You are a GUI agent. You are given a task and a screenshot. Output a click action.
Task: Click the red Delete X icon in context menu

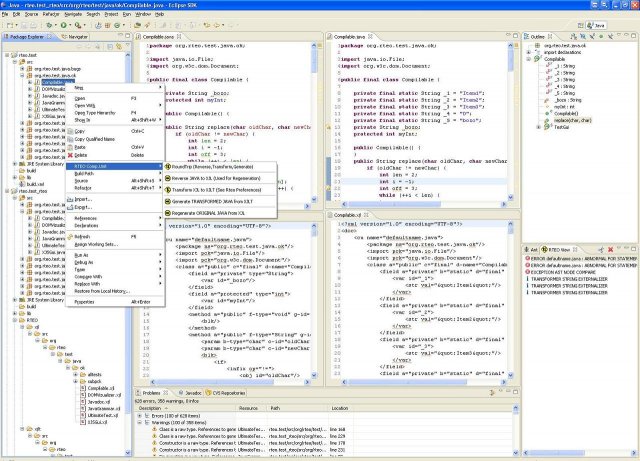(70, 155)
